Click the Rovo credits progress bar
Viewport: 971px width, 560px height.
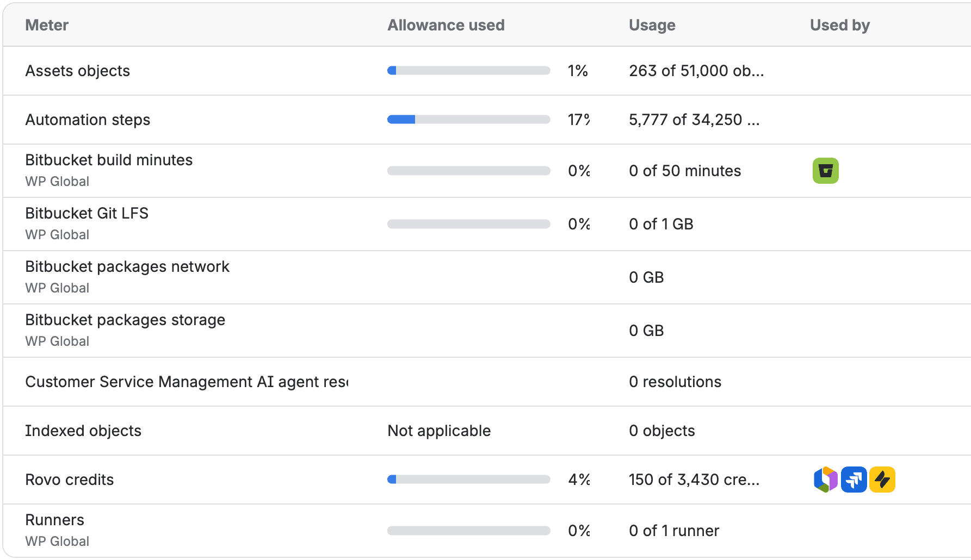click(x=468, y=480)
